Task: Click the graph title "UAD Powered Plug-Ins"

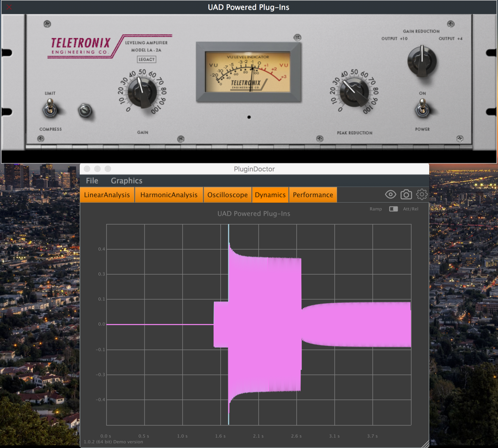Action: tap(254, 214)
